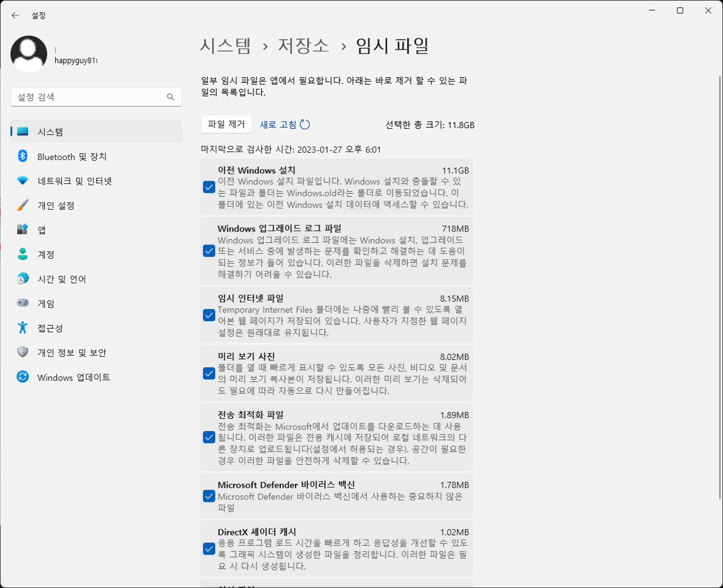
Task: Uncheck Windows 업그레이드 로그 파일 checkbox
Action: (209, 251)
